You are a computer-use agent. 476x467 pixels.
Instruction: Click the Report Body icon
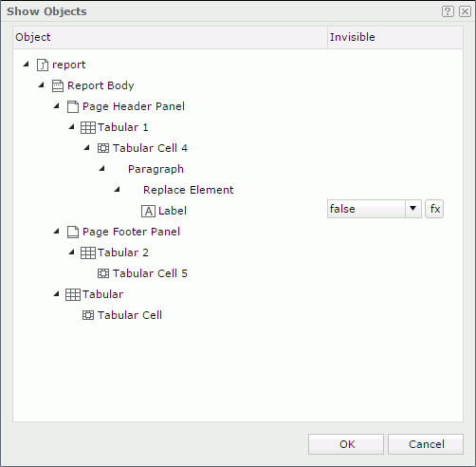[x=58, y=85]
